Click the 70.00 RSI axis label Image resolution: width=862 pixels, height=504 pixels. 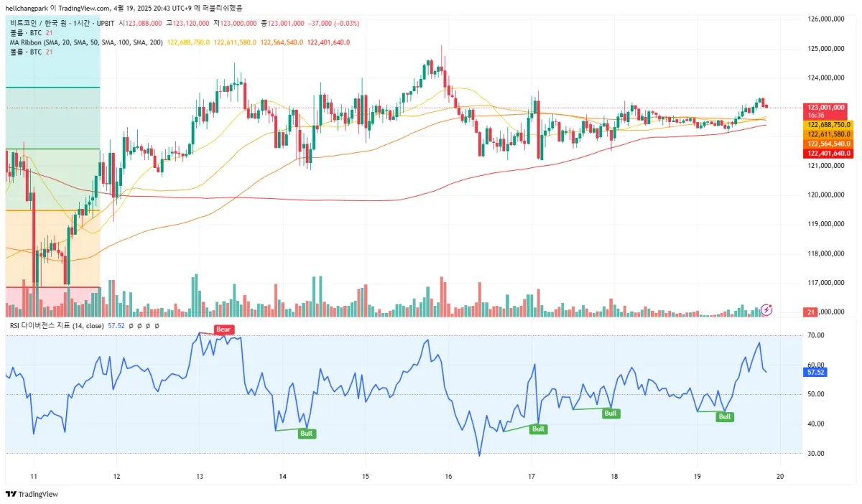pyautogui.click(x=815, y=335)
